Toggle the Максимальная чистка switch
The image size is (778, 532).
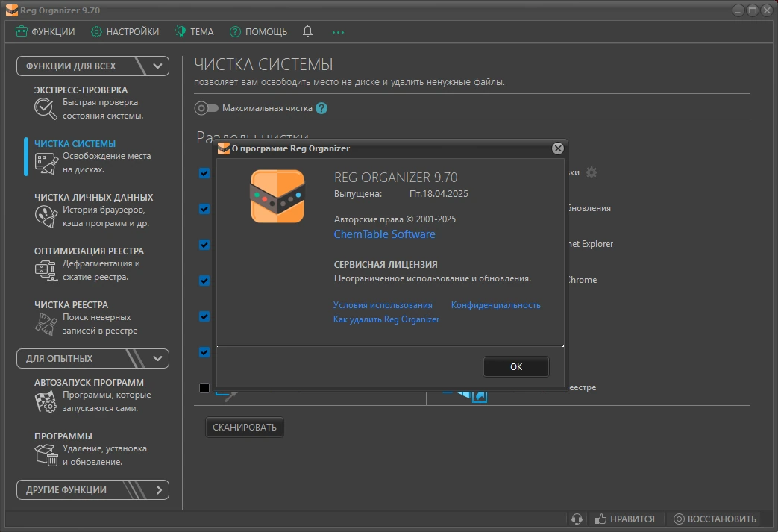click(x=206, y=108)
